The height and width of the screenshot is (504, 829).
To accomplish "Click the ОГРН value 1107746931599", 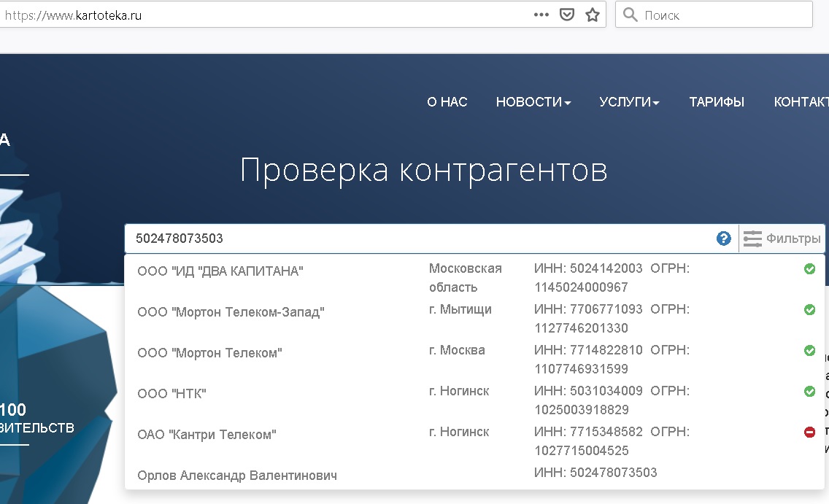I will point(581,369).
